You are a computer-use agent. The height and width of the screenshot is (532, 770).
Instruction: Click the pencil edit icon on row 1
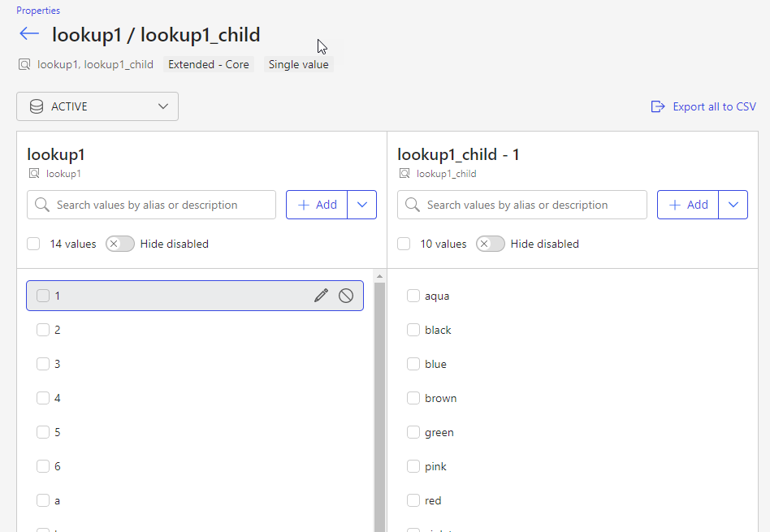322,296
